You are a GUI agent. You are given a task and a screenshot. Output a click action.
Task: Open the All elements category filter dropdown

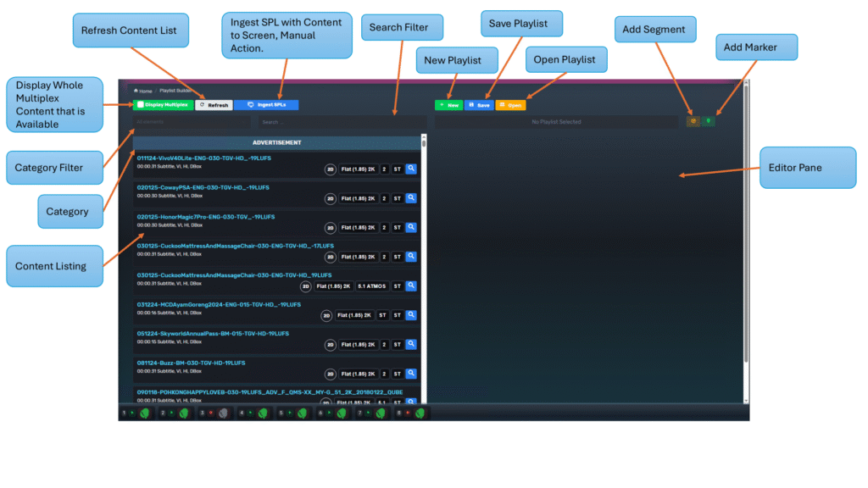pyautogui.click(x=192, y=122)
